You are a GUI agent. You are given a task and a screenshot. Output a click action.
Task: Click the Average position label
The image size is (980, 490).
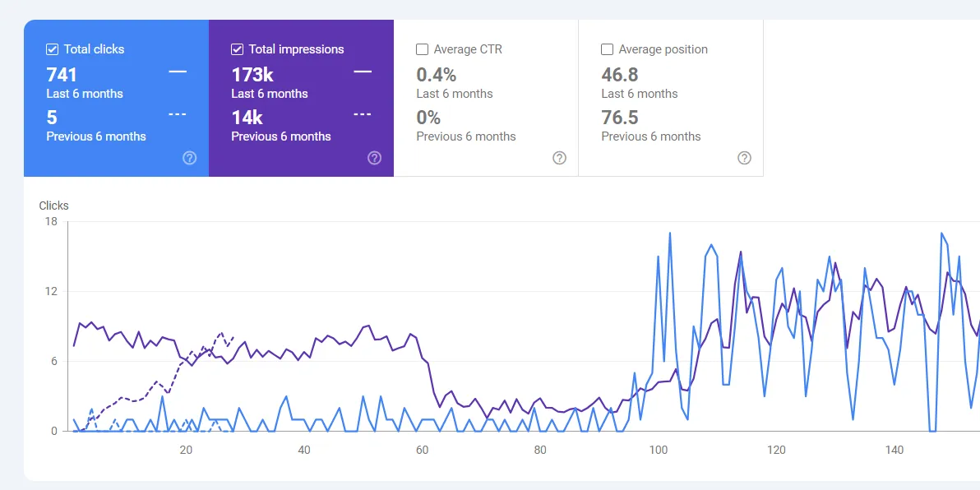tap(663, 49)
